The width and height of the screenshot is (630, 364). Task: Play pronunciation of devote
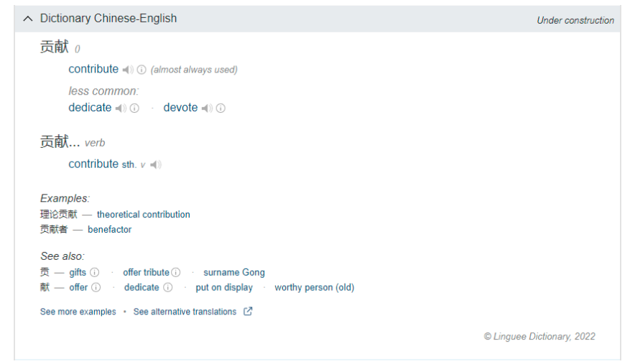pyautogui.click(x=207, y=108)
